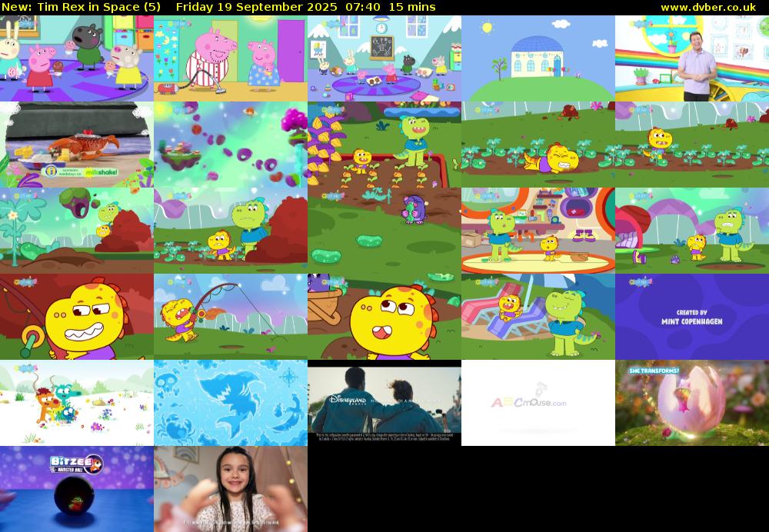The width and height of the screenshot is (769, 532).
Task: Select the She Transforms pink egg thumbnail
Action: click(691, 403)
